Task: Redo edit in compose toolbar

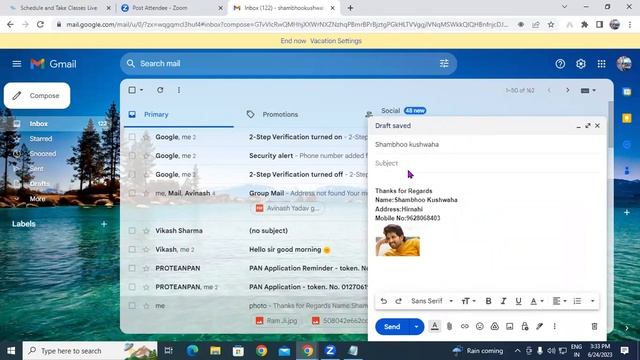Action: 398,301
